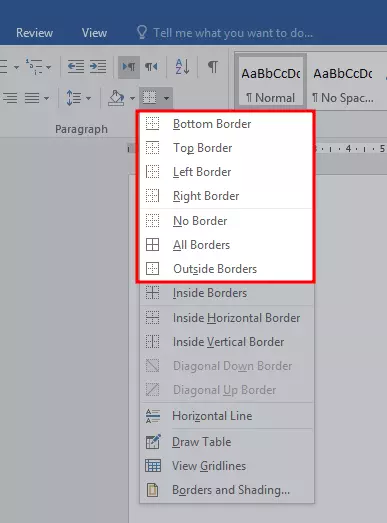Select Left Border option
387x523 pixels.
226,172
